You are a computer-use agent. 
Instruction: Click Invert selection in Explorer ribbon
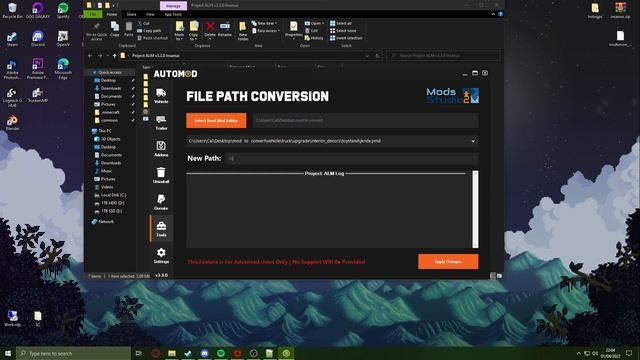[346, 38]
